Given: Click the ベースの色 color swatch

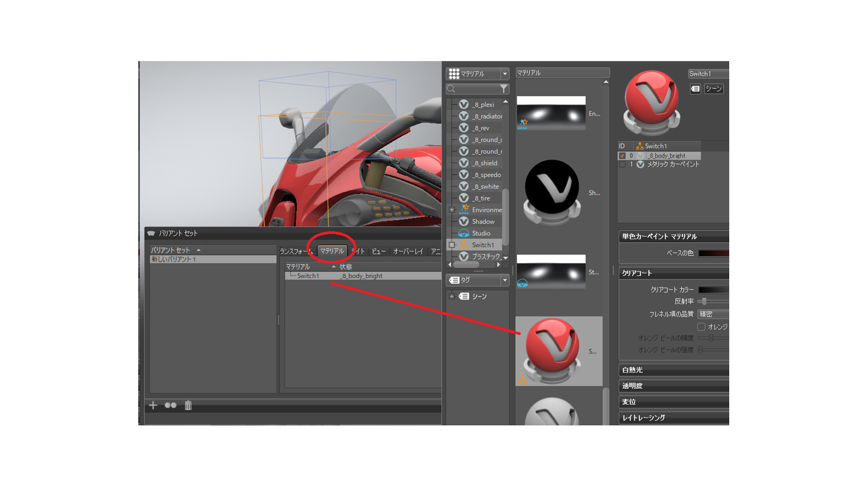Looking at the screenshot, I should click(713, 253).
